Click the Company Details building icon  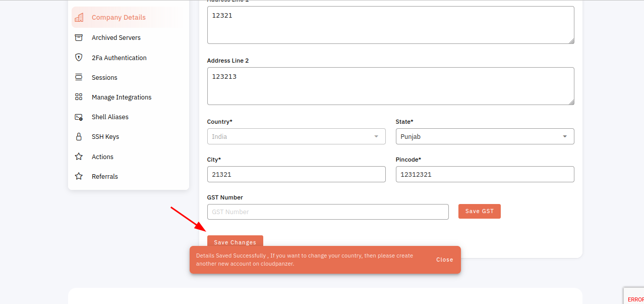(x=79, y=17)
